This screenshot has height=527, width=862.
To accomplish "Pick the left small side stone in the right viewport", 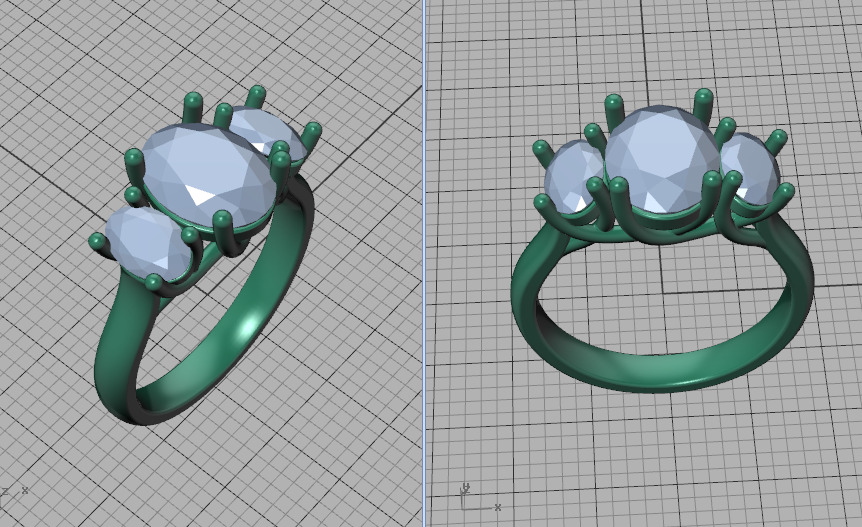I will point(573,176).
